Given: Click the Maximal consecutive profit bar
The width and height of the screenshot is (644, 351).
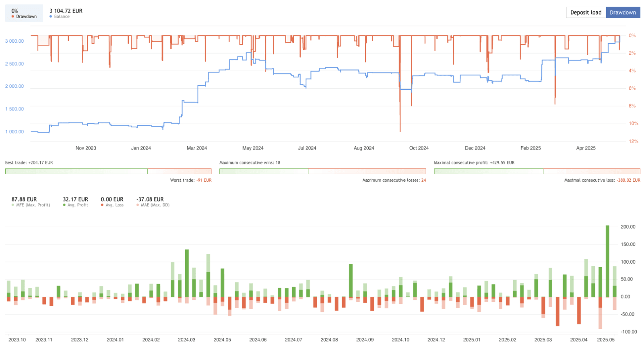Looking at the screenshot, I should [488, 171].
